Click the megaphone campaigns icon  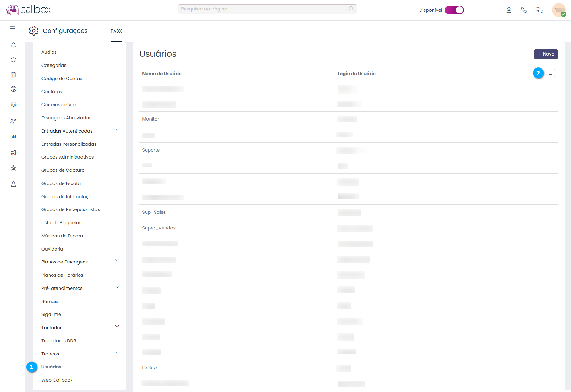point(13,152)
